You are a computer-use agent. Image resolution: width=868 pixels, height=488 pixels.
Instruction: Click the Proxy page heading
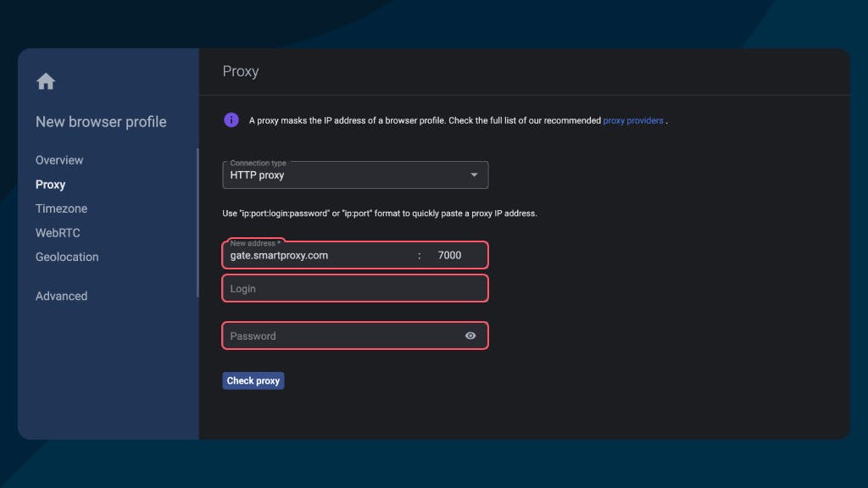coord(240,71)
